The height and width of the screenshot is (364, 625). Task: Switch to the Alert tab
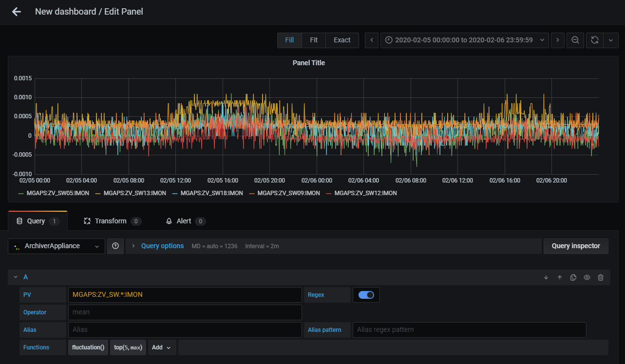[x=185, y=221]
